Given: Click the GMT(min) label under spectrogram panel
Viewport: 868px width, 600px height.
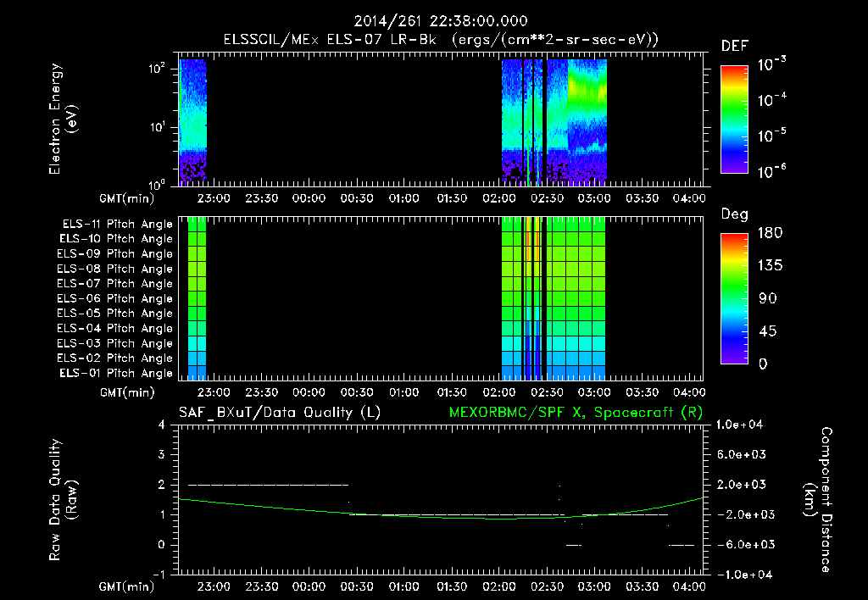Looking at the screenshot, I should coord(127,198).
